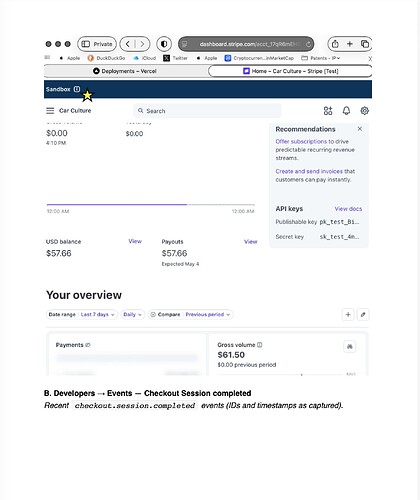
Task: Open a new tab with plus icon
Action: pyautogui.click(x=350, y=44)
